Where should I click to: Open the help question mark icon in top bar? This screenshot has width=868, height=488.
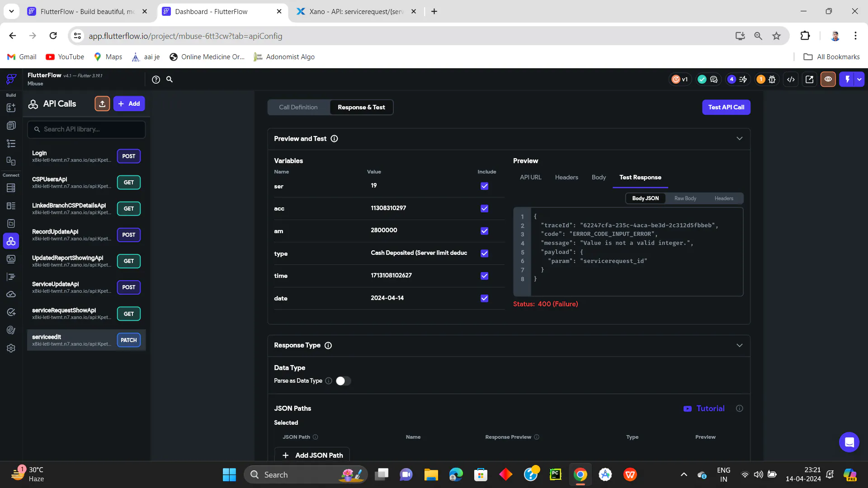click(x=156, y=80)
